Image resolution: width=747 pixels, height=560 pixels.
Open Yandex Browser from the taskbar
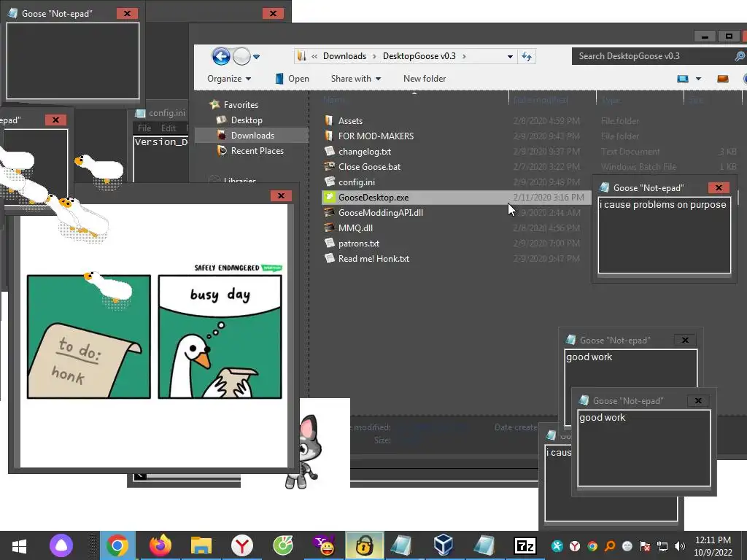coord(242,545)
